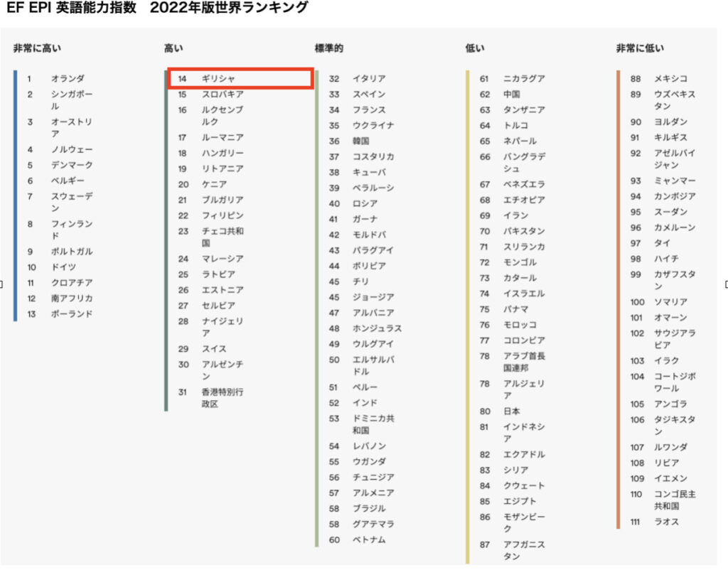Click イタリア at rank 32
Image resolution: width=728 pixels, height=570 pixels.
[x=369, y=79]
